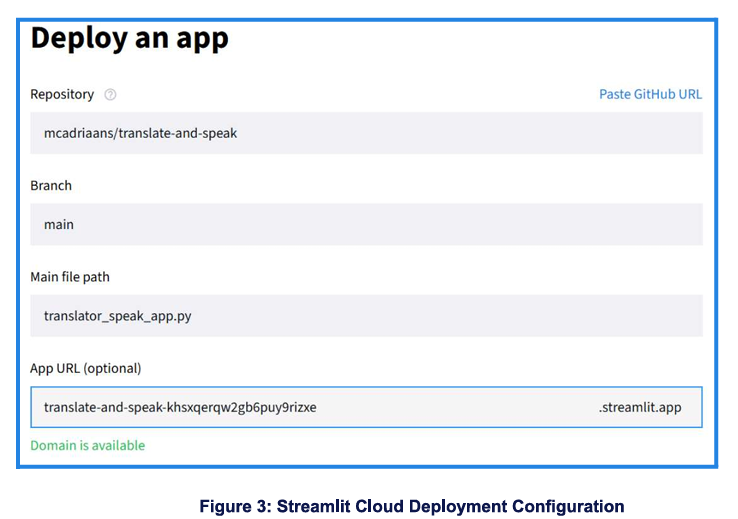Click the App URL field with translate-and-speak subdomain
Screen dimensions: 738x519
tap(366, 407)
